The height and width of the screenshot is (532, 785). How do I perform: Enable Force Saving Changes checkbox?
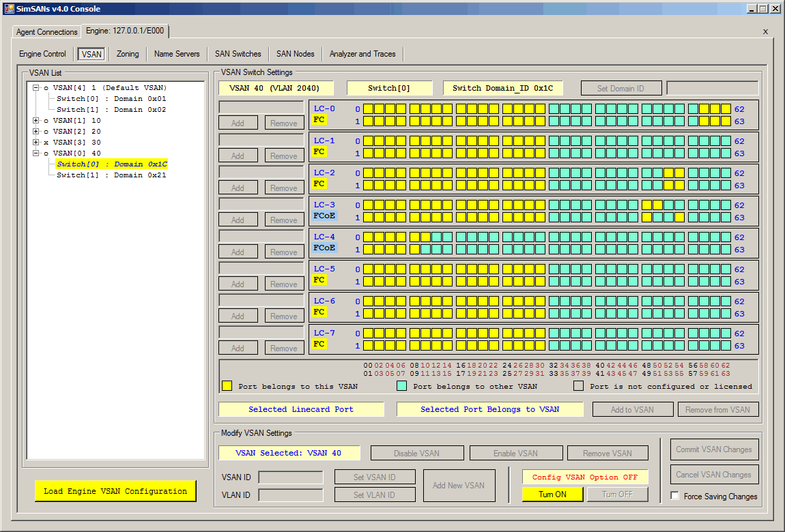pos(675,496)
